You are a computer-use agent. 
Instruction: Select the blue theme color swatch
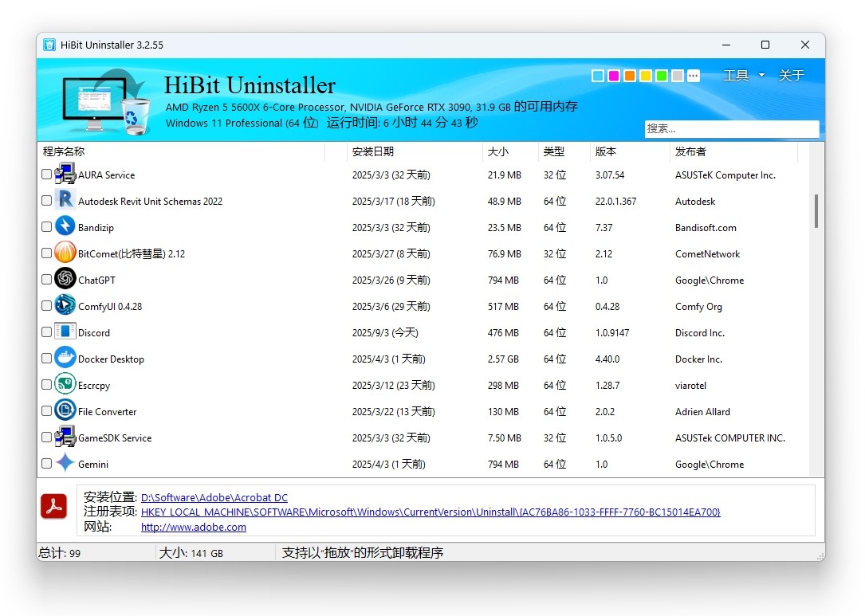597,77
